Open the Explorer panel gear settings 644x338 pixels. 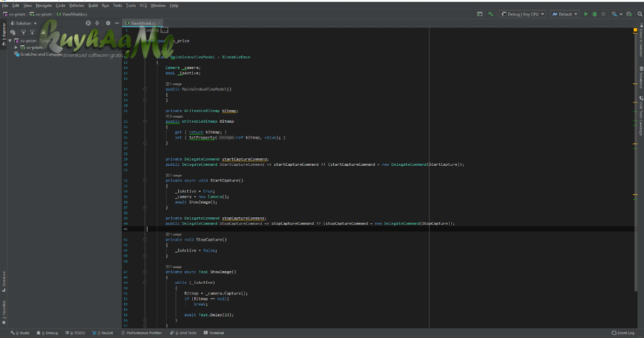point(108,23)
